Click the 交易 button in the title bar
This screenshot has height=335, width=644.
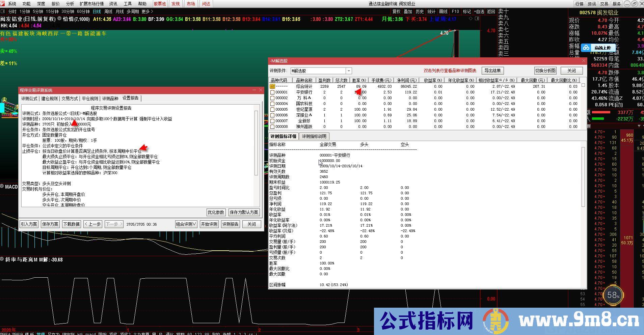(604, 4)
